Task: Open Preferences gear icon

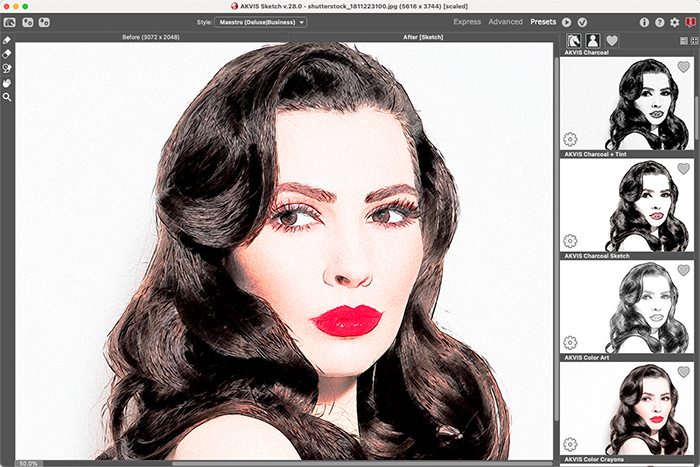Action: [675, 22]
